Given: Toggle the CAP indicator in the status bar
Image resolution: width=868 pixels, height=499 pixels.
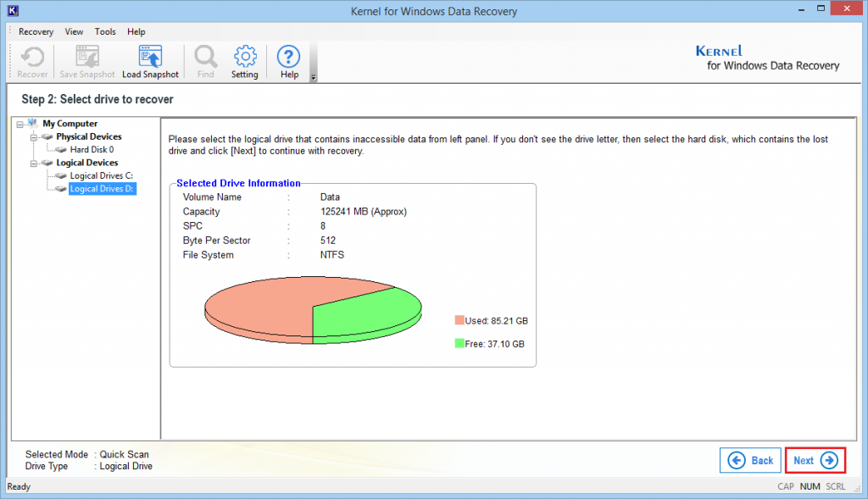Looking at the screenshot, I should (x=786, y=486).
